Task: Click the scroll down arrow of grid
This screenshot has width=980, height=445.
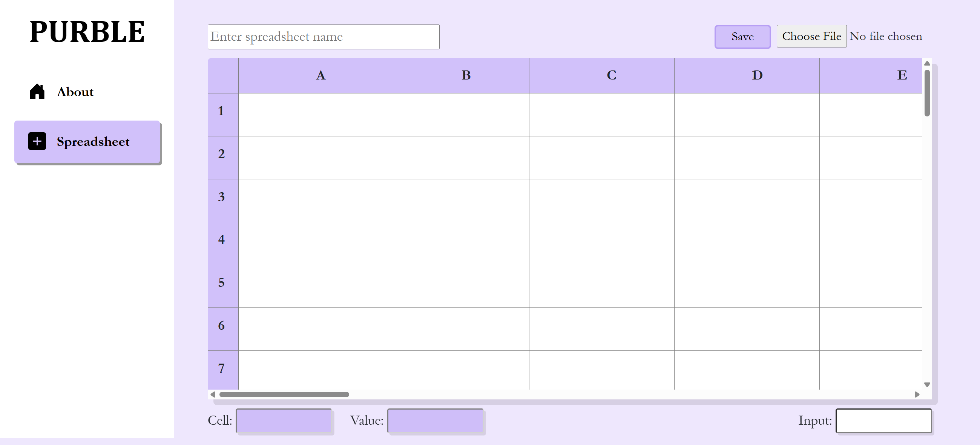Action: tap(927, 385)
